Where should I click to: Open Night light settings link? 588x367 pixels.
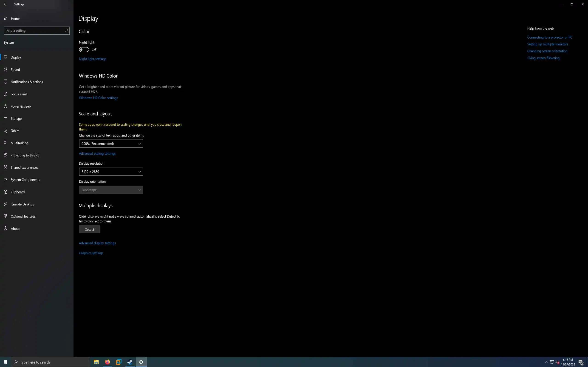click(x=92, y=59)
